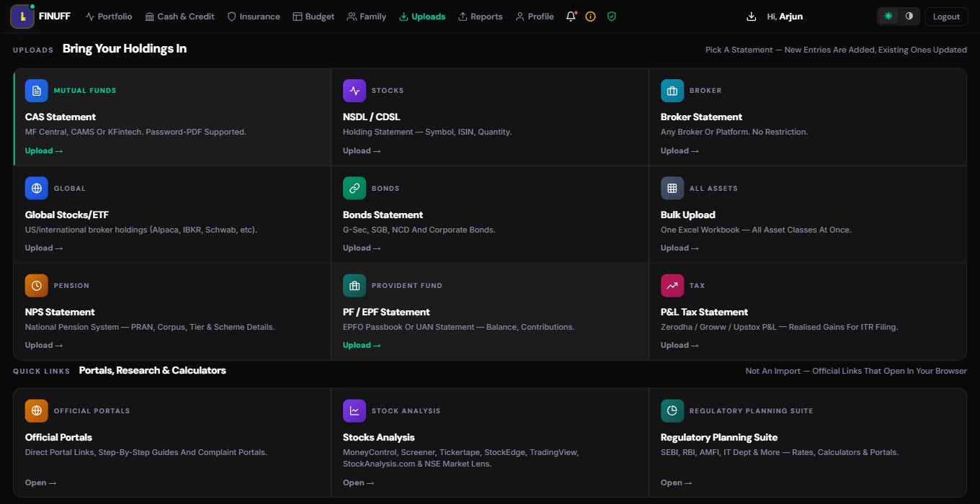980x504 pixels.
Task: Click the Logout button
Action: 946,17
